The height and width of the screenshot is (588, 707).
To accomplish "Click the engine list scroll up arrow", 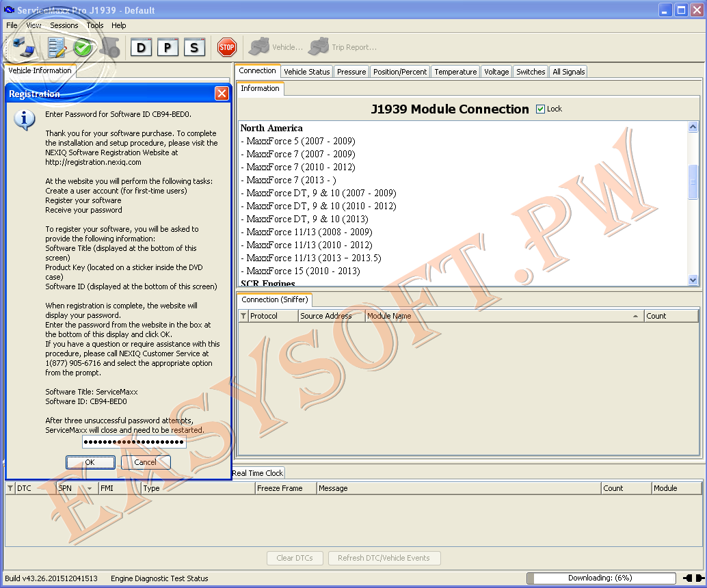I will [x=693, y=127].
